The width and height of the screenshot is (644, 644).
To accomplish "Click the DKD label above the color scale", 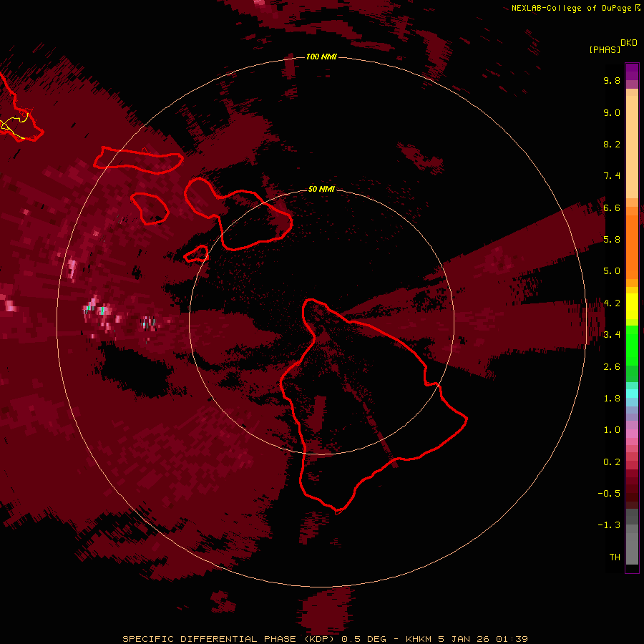I will click(628, 43).
